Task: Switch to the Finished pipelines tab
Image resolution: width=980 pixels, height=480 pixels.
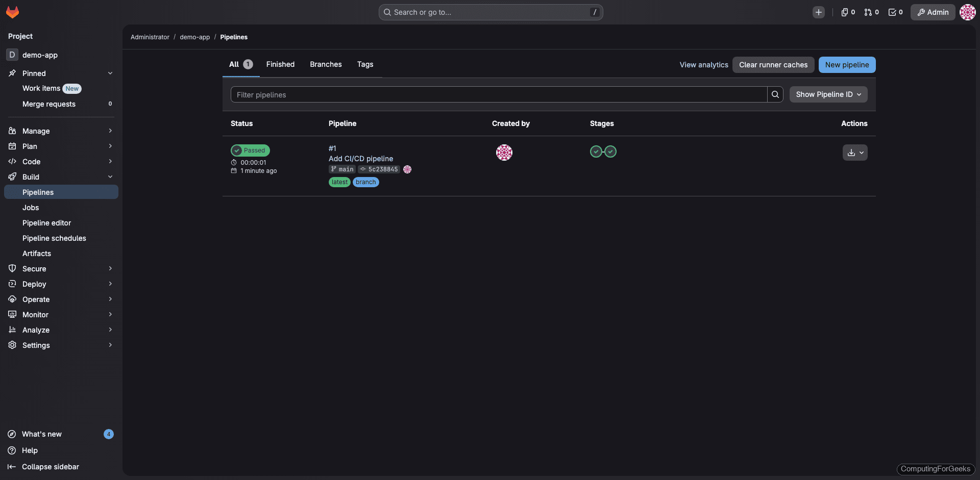Action: pos(280,64)
